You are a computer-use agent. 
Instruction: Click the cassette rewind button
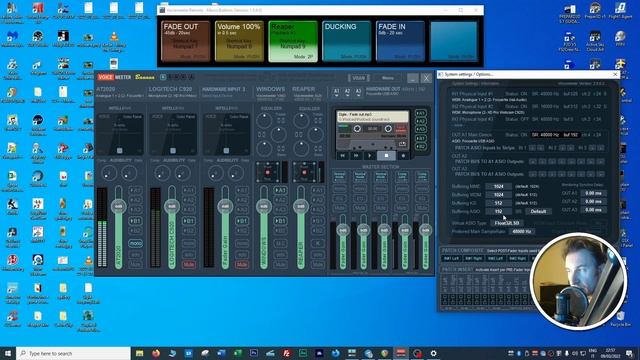coord(343,156)
